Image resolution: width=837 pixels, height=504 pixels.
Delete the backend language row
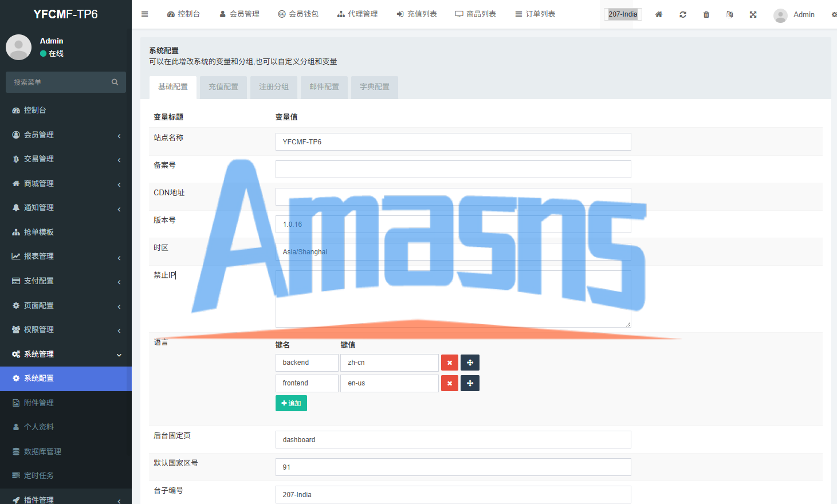[450, 363]
